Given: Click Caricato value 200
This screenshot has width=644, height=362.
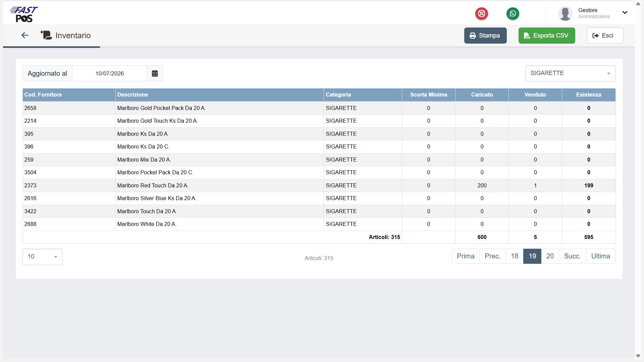Looking at the screenshot, I should point(482,186).
